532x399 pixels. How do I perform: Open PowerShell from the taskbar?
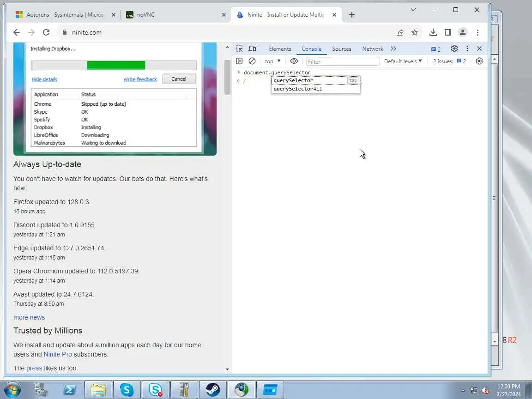70,389
